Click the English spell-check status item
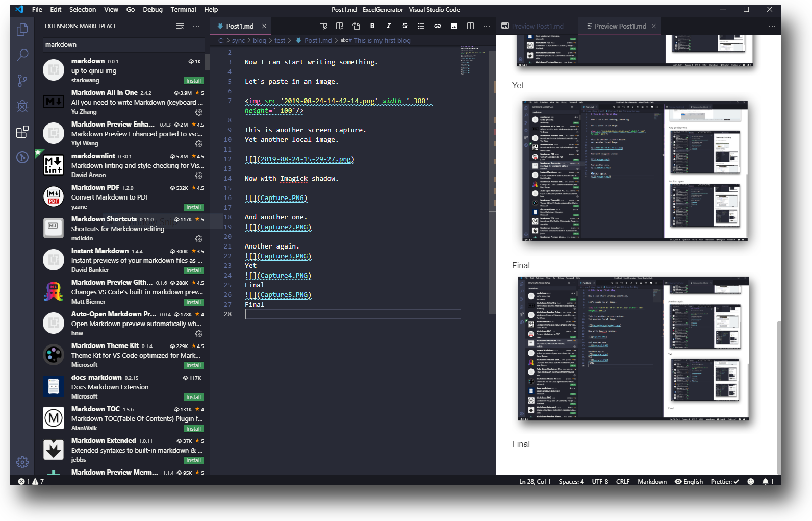The height and width of the screenshot is (521, 812). click(689, 481)
